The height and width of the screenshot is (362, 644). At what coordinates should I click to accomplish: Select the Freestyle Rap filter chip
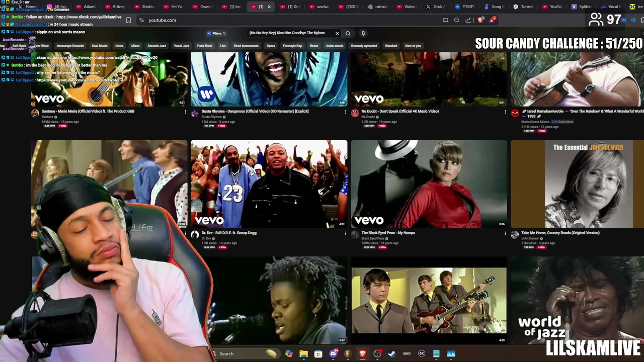click(x=292, y=46)
